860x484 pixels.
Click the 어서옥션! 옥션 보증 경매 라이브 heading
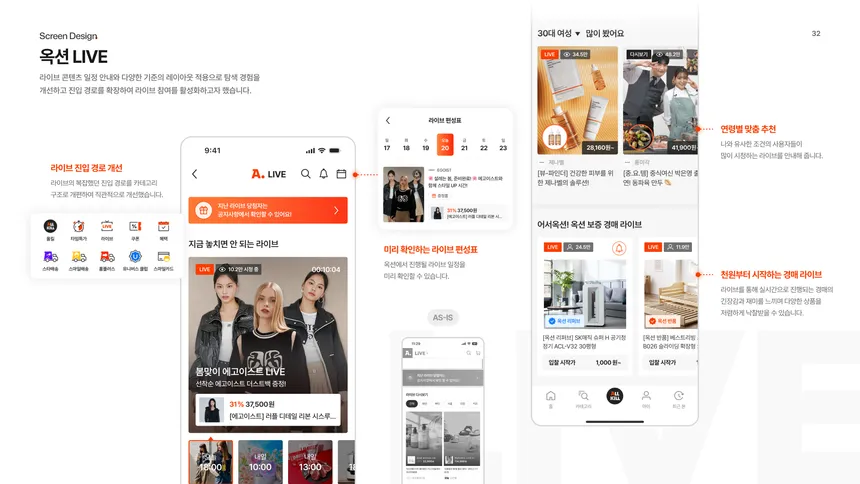(x=590, y=224)
